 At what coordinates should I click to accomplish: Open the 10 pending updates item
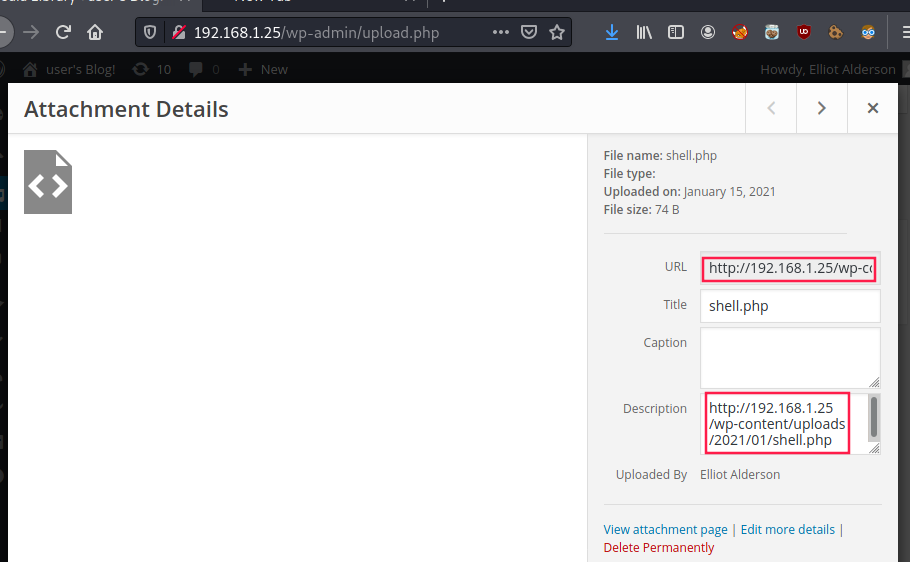(x=151, y=70)
